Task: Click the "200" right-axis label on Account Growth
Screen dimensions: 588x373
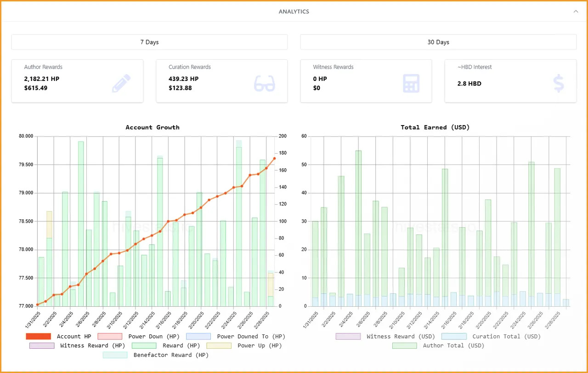Action: 283,136
